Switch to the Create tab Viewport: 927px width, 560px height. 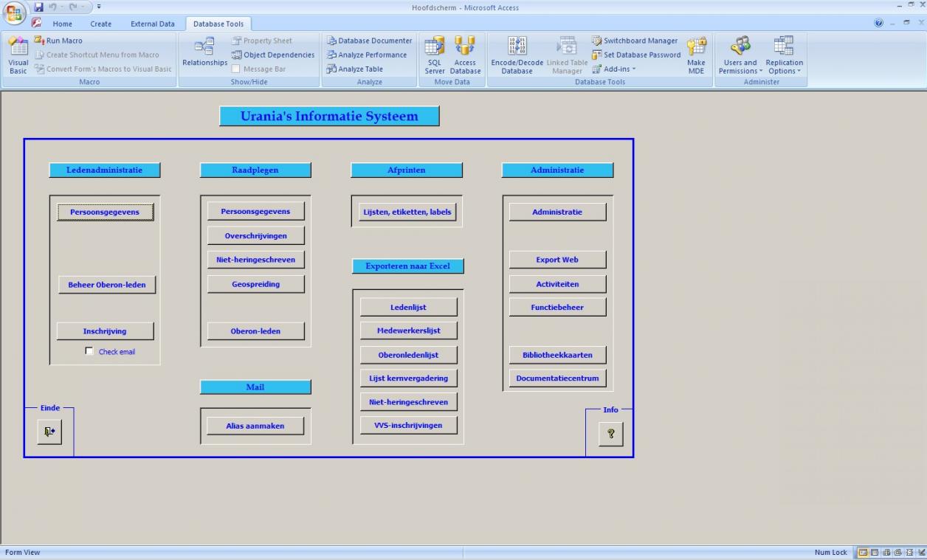101,24
